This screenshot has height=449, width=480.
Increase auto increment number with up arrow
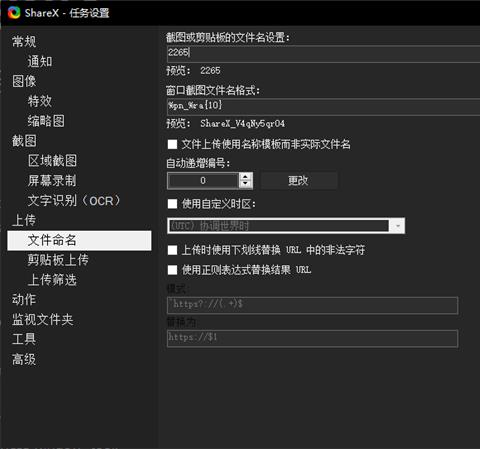tap(246, 177)
